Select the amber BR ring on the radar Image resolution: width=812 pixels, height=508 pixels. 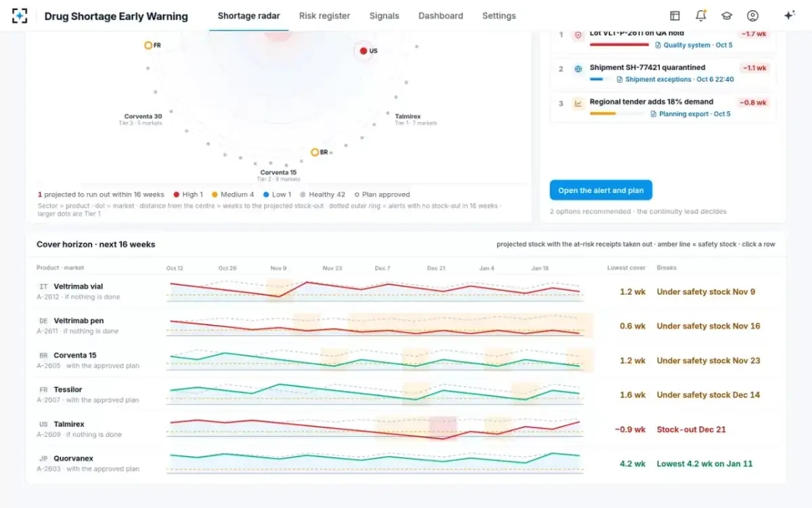(315, 152)
